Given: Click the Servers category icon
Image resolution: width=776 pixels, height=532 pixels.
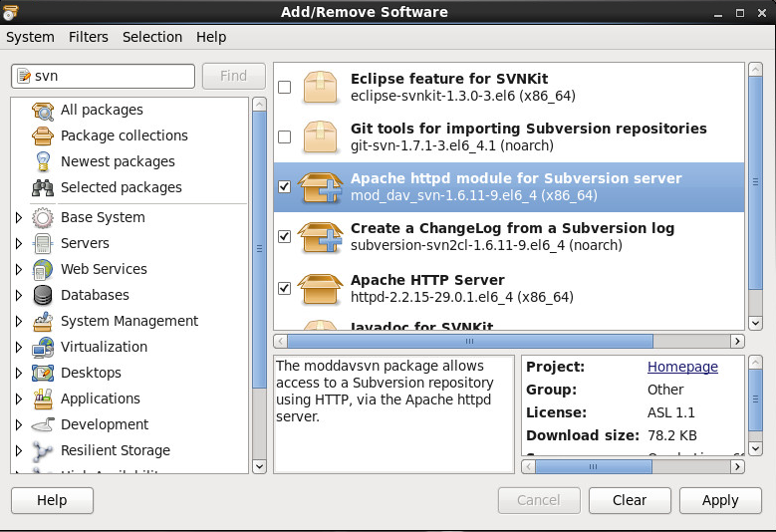Looking at the screenshot, I should click(43, 243).
